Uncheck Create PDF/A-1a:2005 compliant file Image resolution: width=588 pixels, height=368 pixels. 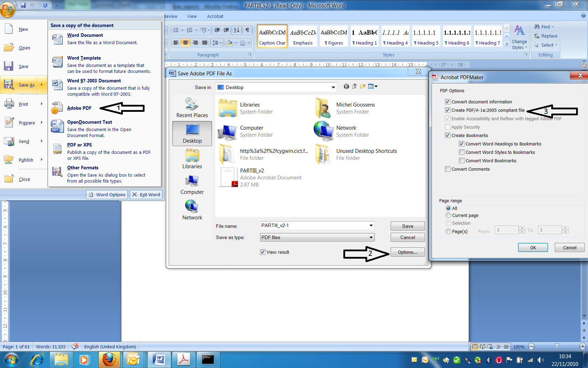coord(447,110)
